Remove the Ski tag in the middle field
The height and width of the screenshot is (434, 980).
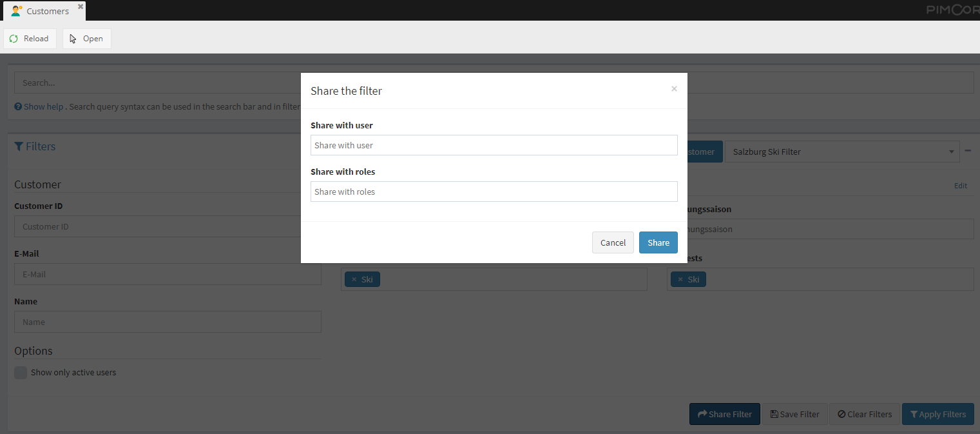point(354,279)
